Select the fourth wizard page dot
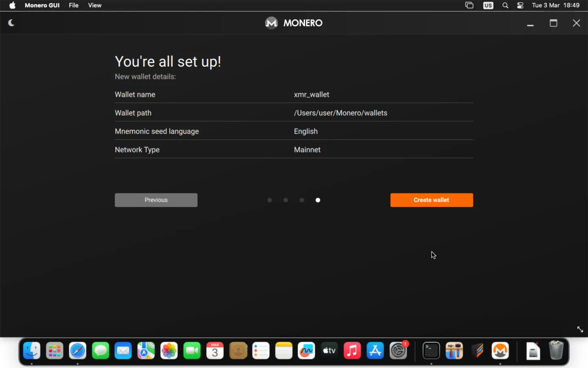Viewport: 588px width, 368px height. coord(318,200)
